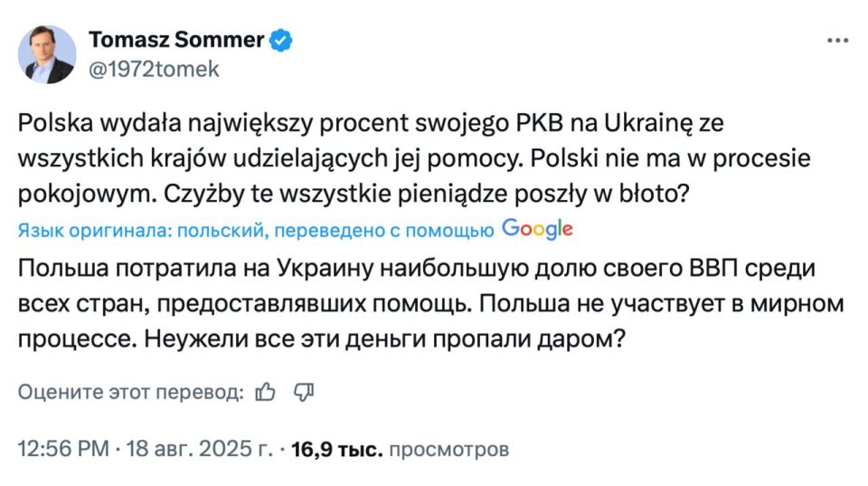Dislike the translation with thumbs down
The image size is (868, 486).
tap(304, 392)
